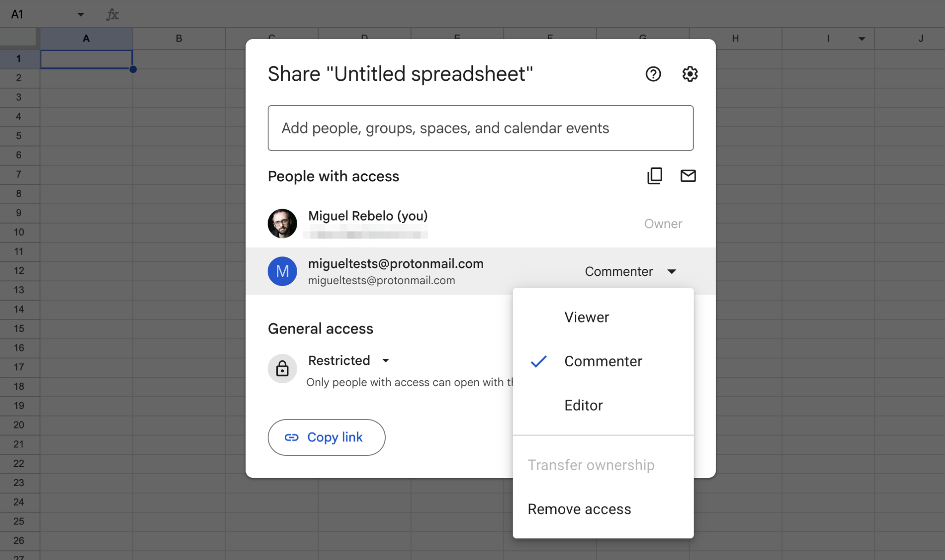Click the General access heading

tap(321, 329)
